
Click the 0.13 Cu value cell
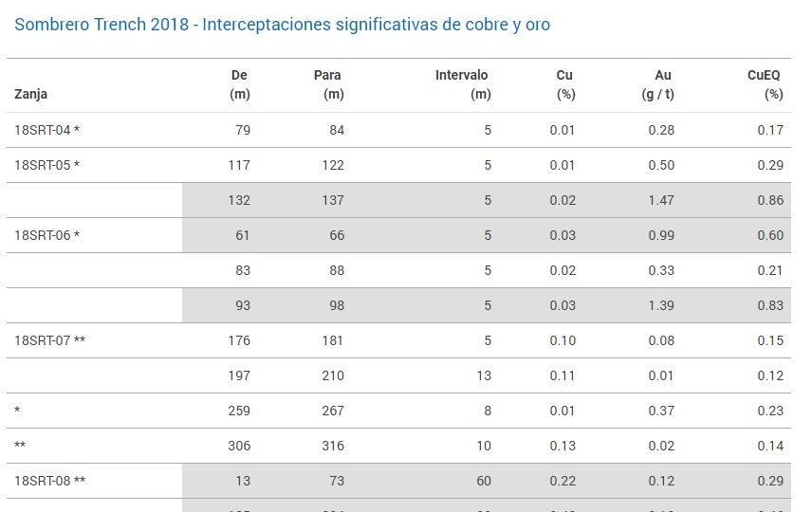[x=563, y=446]
